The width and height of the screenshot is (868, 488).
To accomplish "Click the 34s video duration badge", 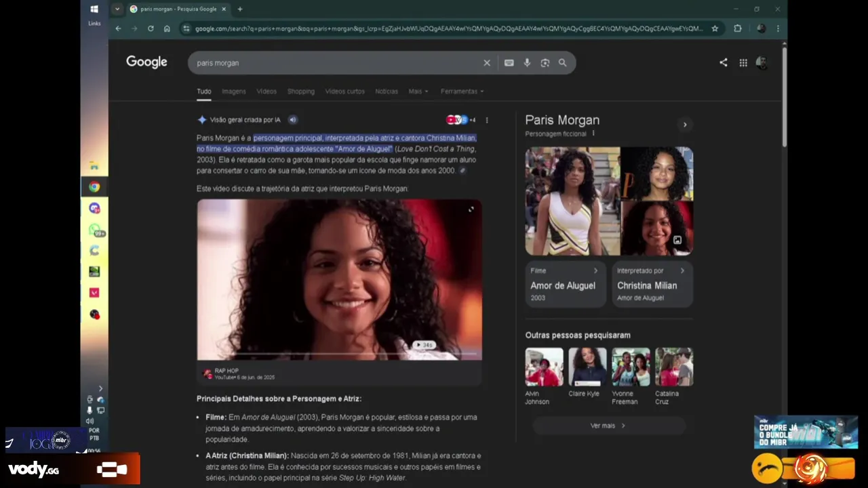I will click(423, 345).
